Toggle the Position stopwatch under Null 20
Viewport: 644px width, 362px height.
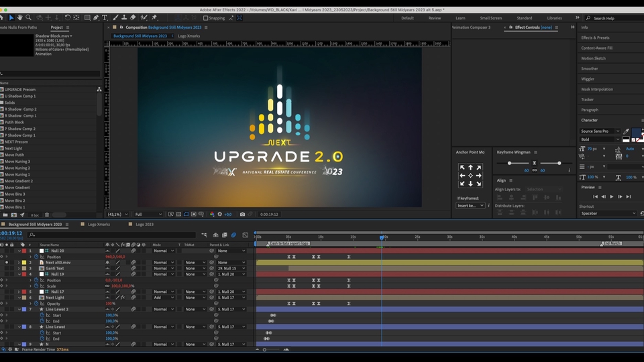click(x=36, y=257)
